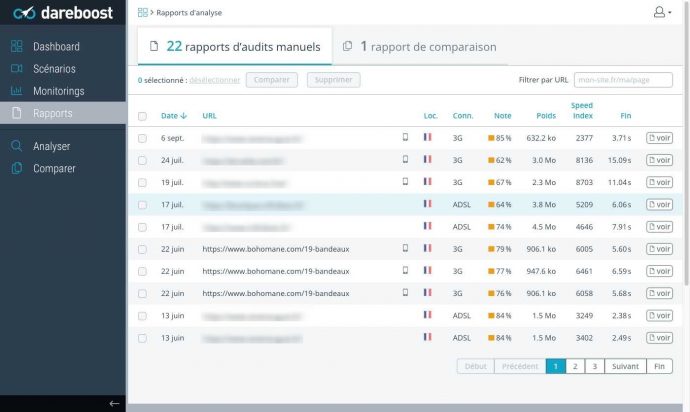Screen dimensions: 690x412
Task: Click French flag in 17 juil. 64% row
Action: coord(427,203)
